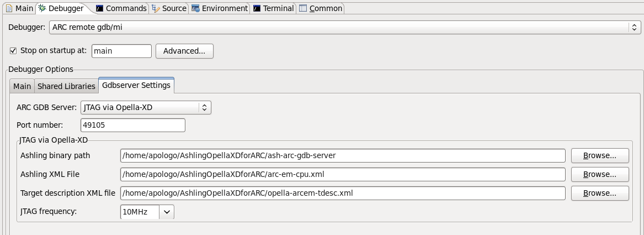
Task: Switch to Shared Libraries sub-tab
Action: click(x=67, y=86)
